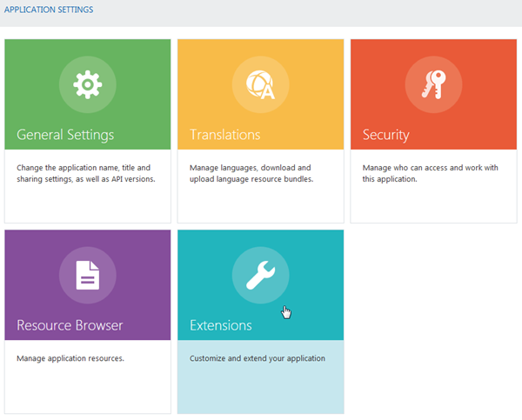Click the keys icon in Security tile

point(433,84)
